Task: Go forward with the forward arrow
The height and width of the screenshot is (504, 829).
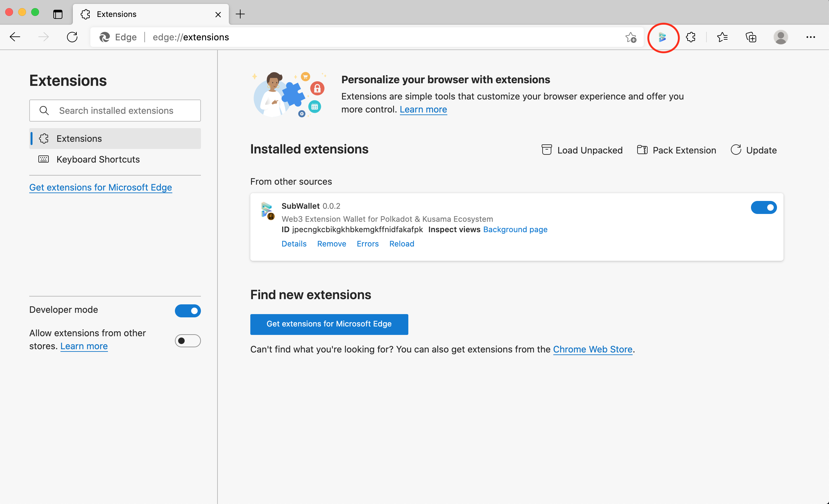Action: pyautogui.click(x=44, y=37)
